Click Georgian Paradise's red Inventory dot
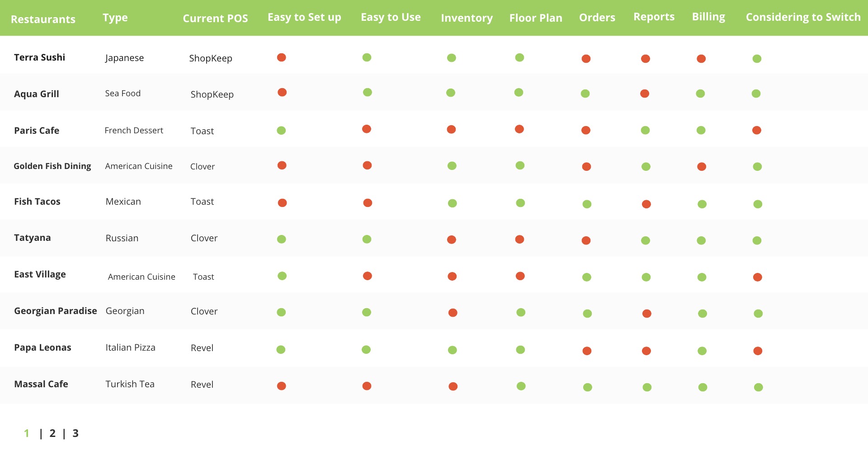Viewport: 868px width, 460px height. tap(453, 313)
